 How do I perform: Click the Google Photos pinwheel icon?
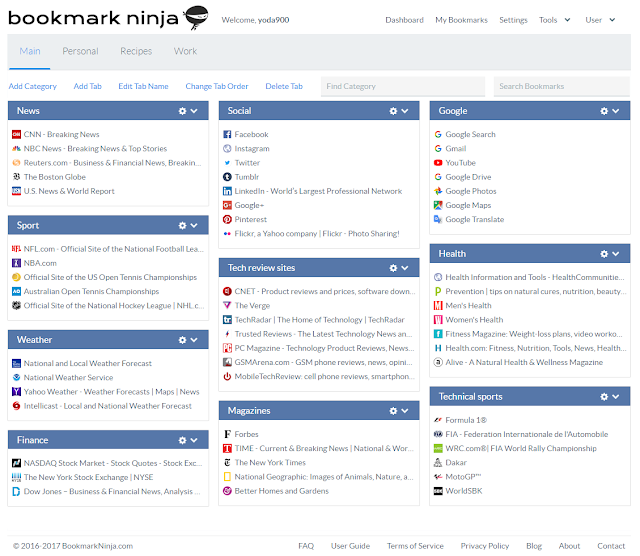(x=438, y=191)
